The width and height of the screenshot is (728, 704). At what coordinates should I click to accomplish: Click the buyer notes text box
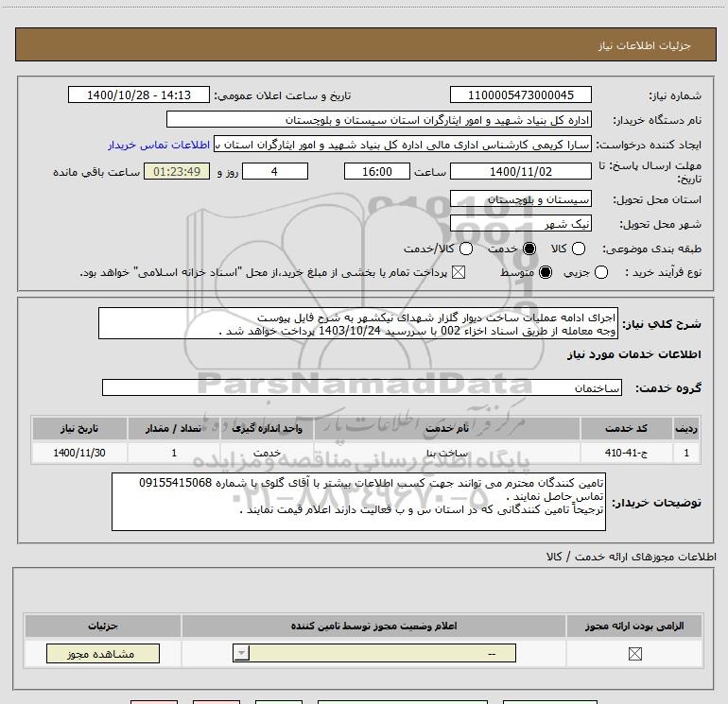(x=358, y=502)
